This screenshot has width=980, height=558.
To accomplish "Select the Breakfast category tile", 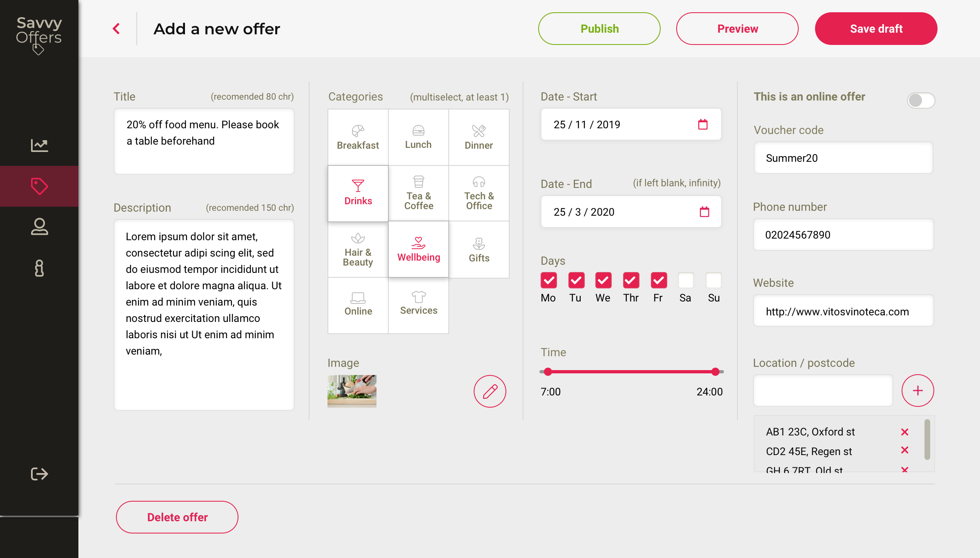I will pos(358,137).
